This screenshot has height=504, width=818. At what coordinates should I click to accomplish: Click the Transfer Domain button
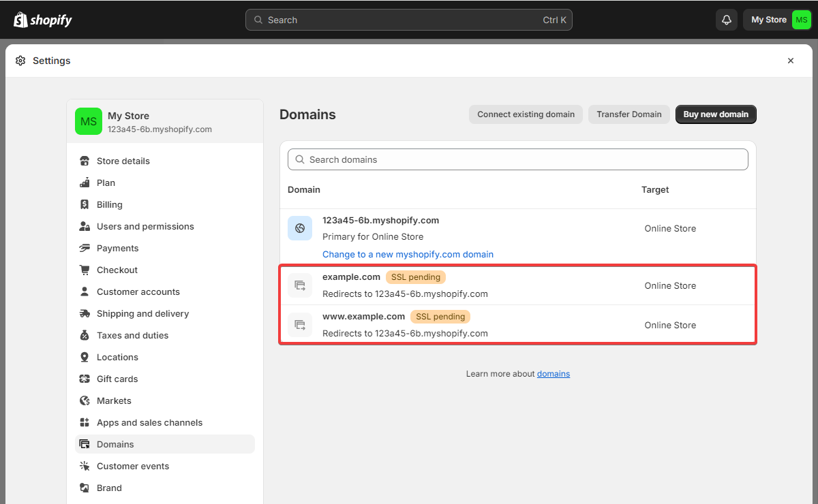click(x=628, y=114)
